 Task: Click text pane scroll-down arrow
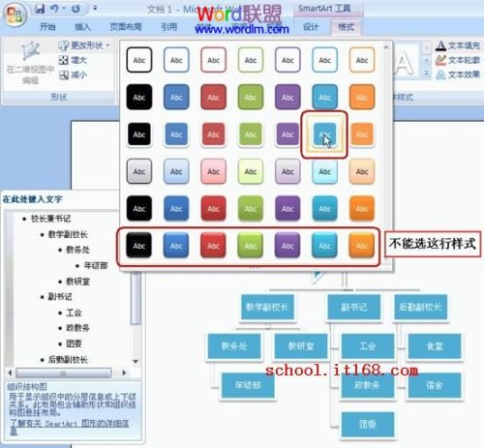[136, 361]
